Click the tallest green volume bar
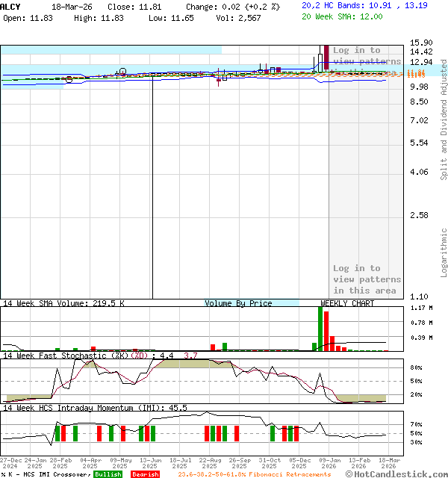 point(320,328)
